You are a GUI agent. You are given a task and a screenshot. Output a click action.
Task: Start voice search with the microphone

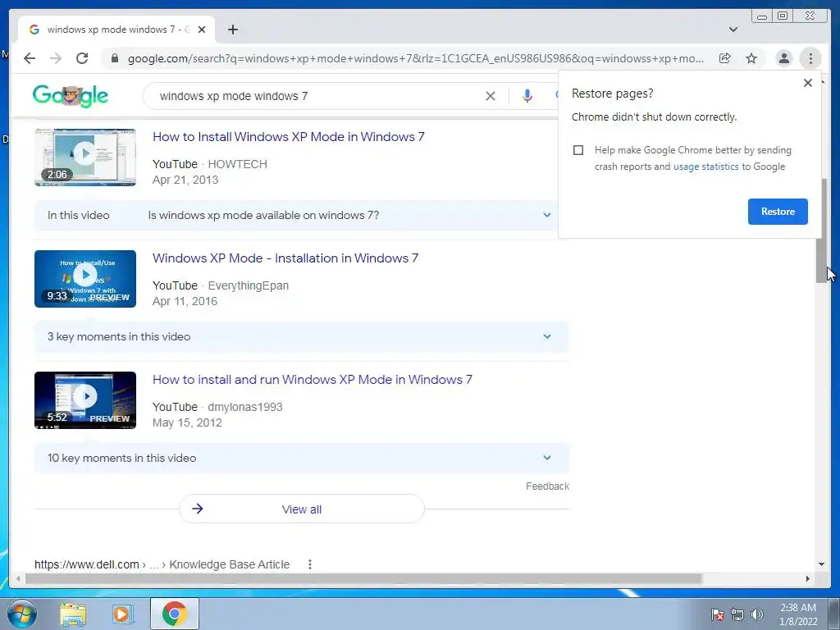coord(527,96)
